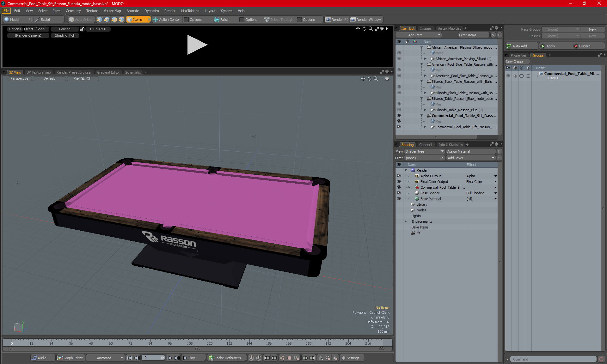Collapse the African_American_Playing_Billiard_modo scene

pyautogui.click(x=421, y=47)
